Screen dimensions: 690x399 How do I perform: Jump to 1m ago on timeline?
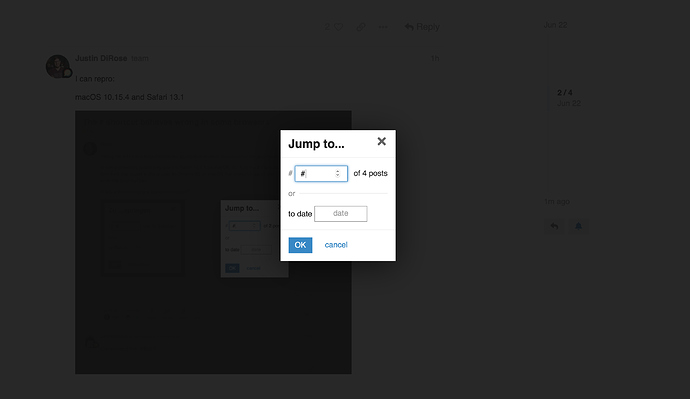click(x=557, y=201)
